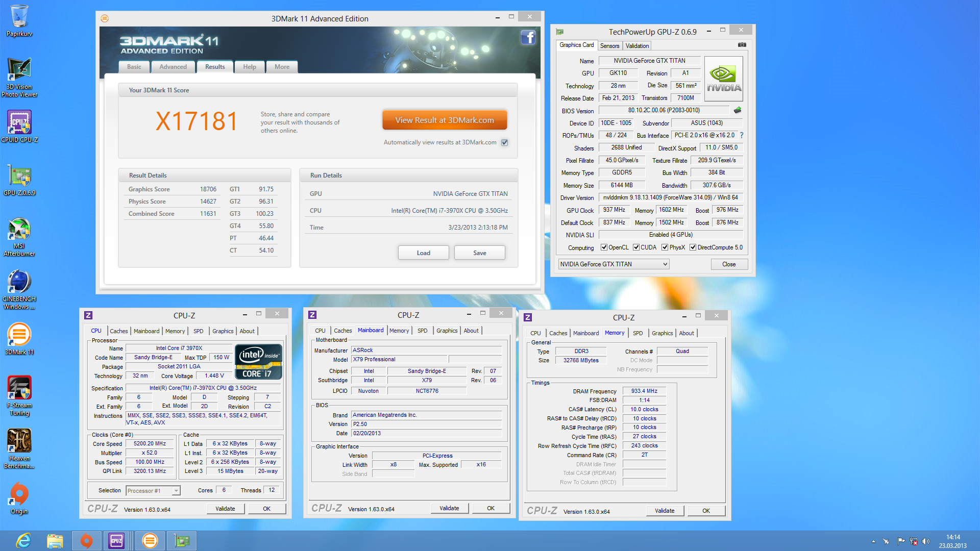The image size is (980, 551).
Task: Open About tab in left CPU-Z window
Action: [247, 331]
